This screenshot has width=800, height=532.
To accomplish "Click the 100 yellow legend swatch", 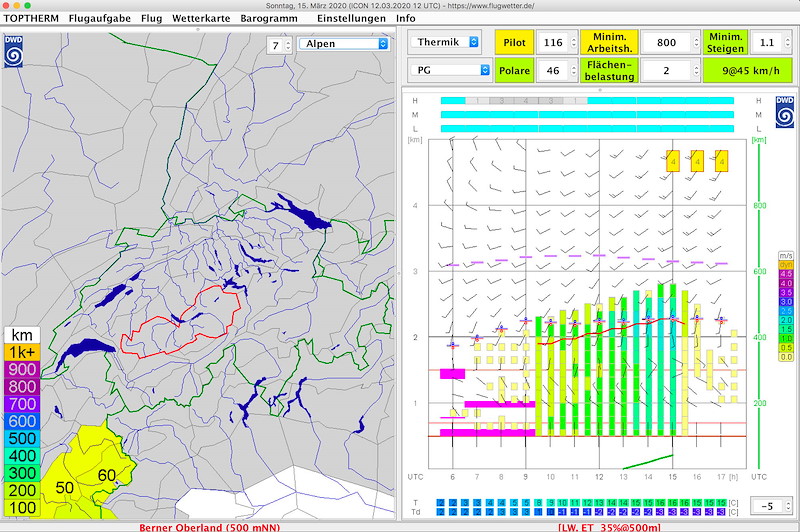I will pyautogui.click(x=22, y=508).
